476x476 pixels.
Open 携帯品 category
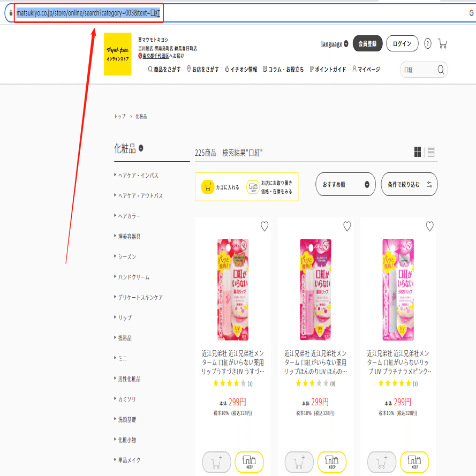pyautogui.click(x=123, y=338)
